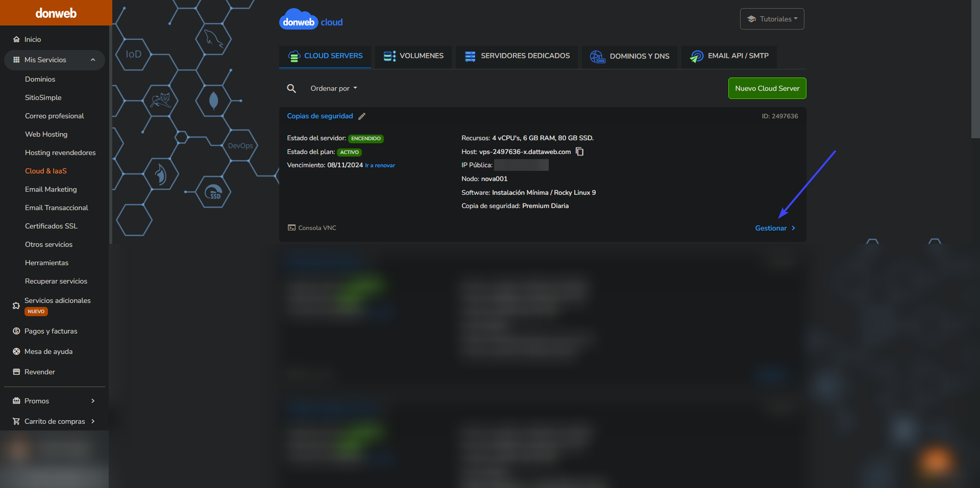Click the NUEVO badge under Servicios adicionales

[x=36, y=312]
